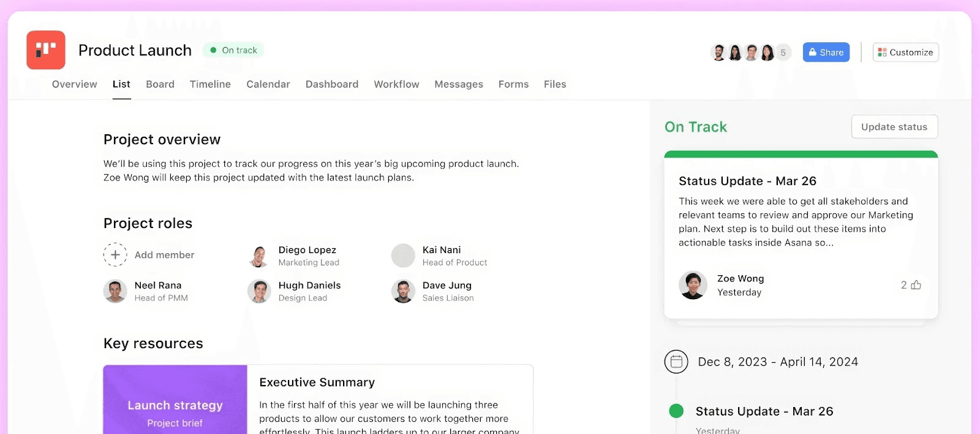This screenshot has height=434, width=980.
Task: Click the Project roles heading
Action: (148, 223)
